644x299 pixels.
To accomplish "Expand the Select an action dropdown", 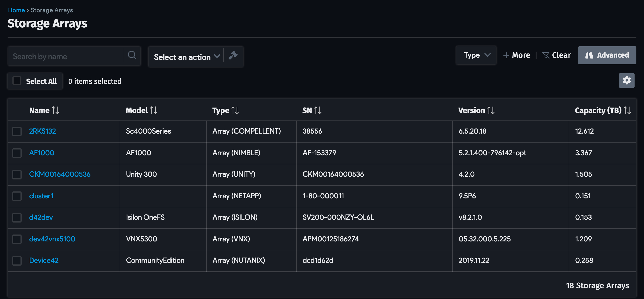I will tap(186, 57).
